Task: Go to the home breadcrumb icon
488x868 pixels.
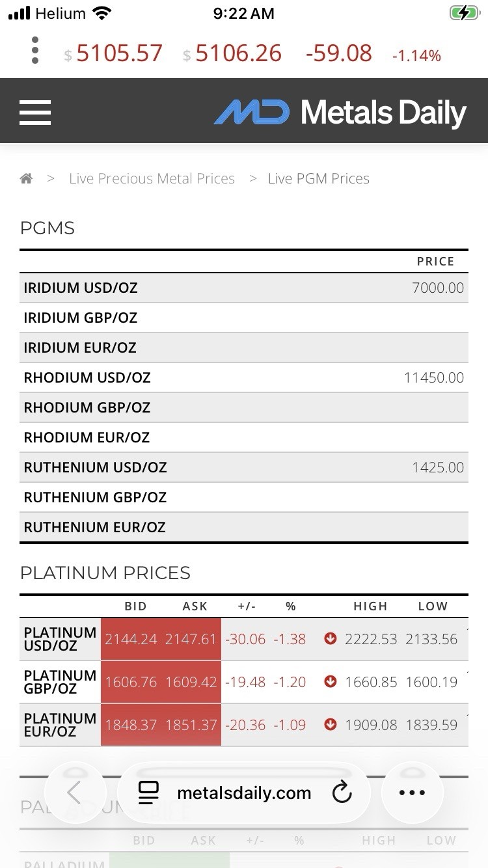Action: click(x=26, y=179)
